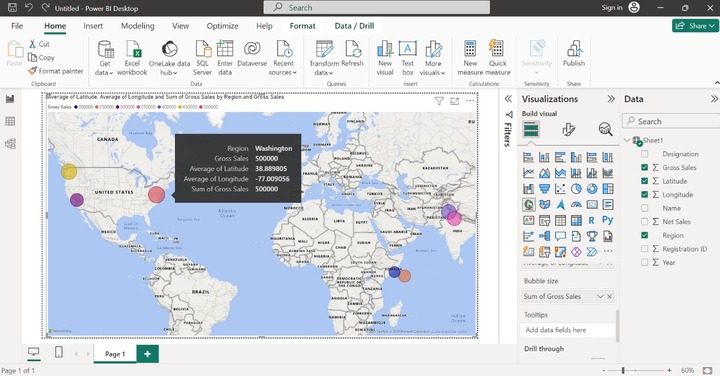
Task: Open the Format visual pane icon
Action: (568, 129)
